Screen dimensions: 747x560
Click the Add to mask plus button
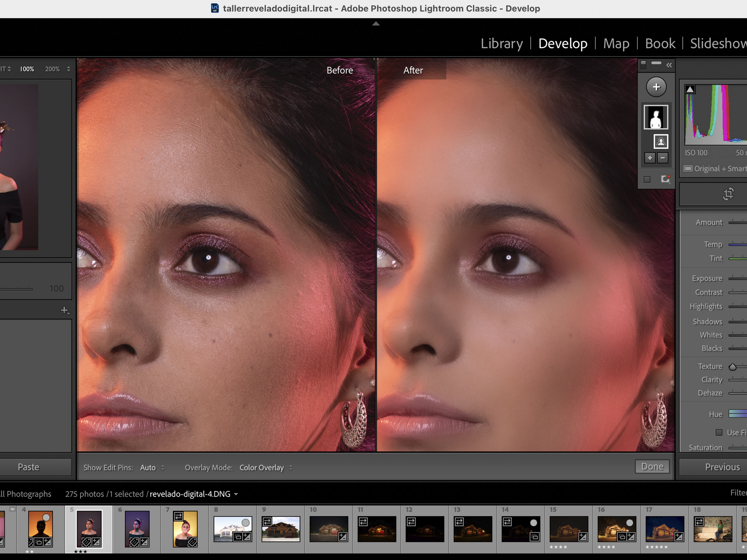pyautogui.click(x=650, y=157)
